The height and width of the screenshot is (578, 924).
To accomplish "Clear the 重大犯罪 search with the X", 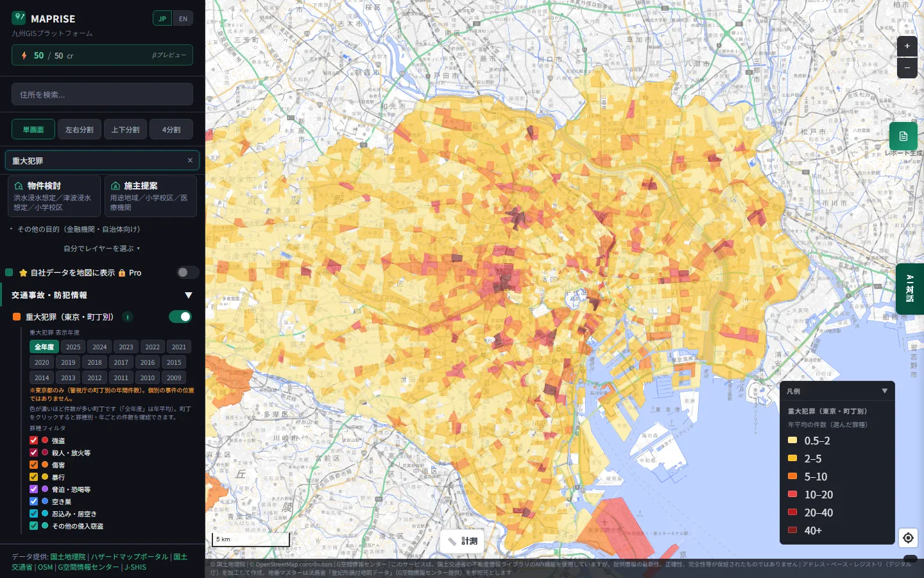I will (190, 161).
